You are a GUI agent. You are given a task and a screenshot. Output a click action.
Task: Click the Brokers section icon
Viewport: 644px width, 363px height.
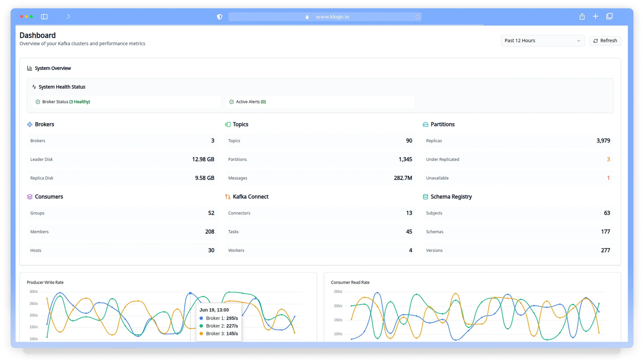tap(30, 124)
